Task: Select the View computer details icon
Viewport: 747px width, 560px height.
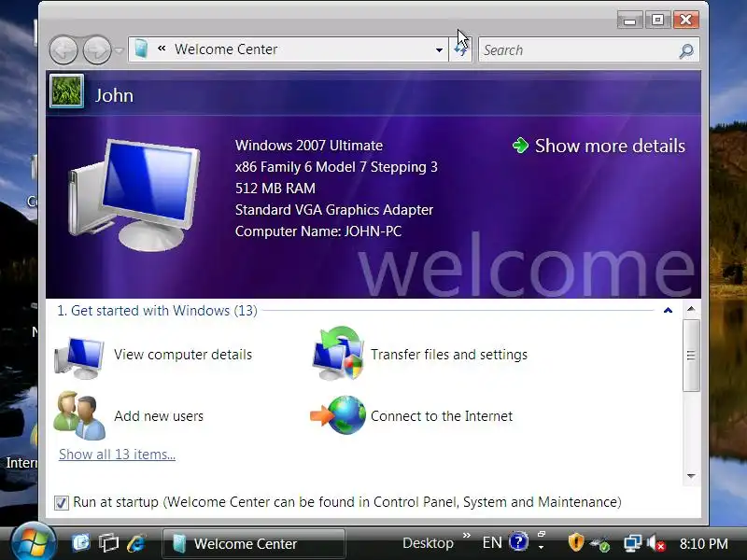Action: click(79, 357)
